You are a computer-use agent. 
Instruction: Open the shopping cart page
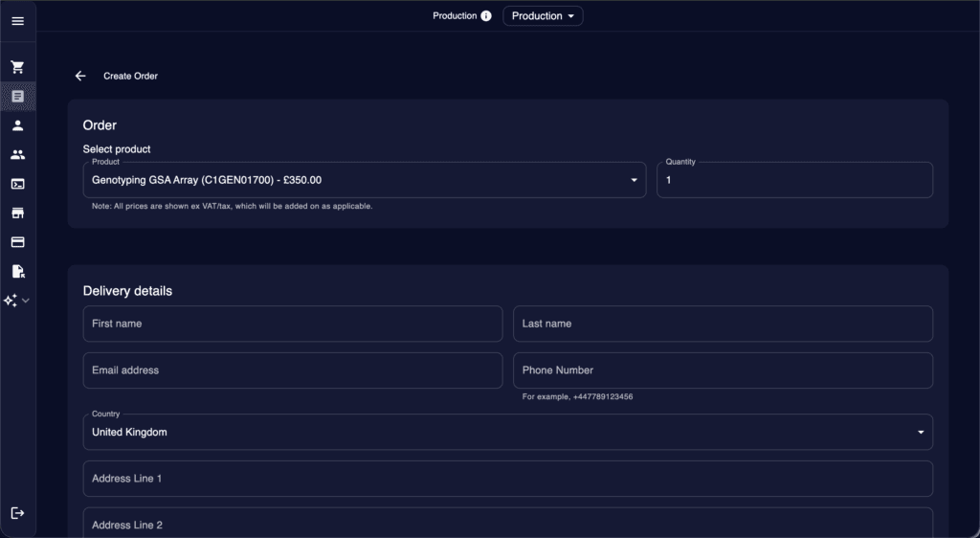click(x=17, y=67)
